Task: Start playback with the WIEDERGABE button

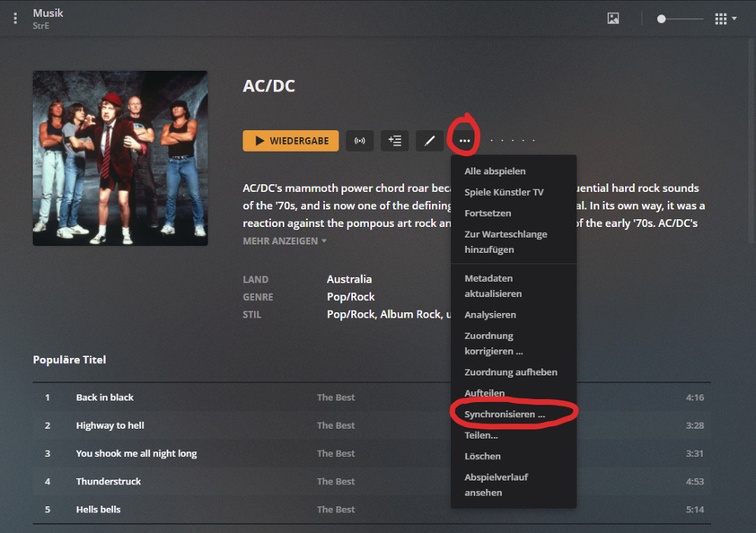Action: coord(291,141)
